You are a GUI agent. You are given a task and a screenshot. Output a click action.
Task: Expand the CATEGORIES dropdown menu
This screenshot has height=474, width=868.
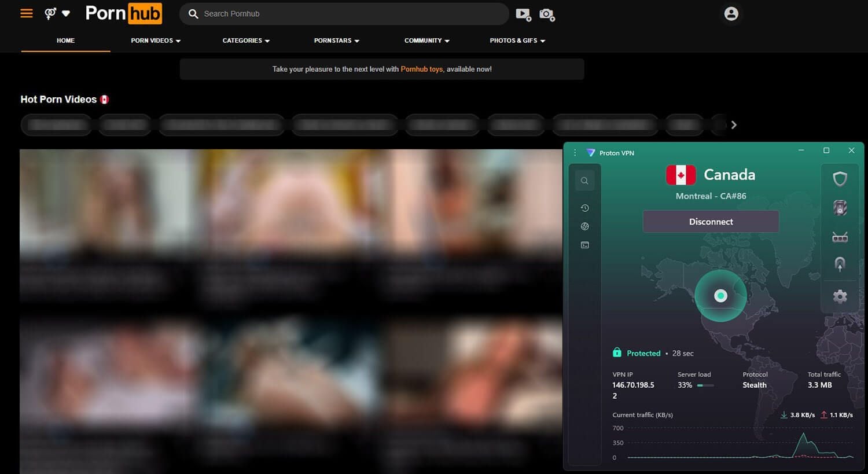(246, 41)
